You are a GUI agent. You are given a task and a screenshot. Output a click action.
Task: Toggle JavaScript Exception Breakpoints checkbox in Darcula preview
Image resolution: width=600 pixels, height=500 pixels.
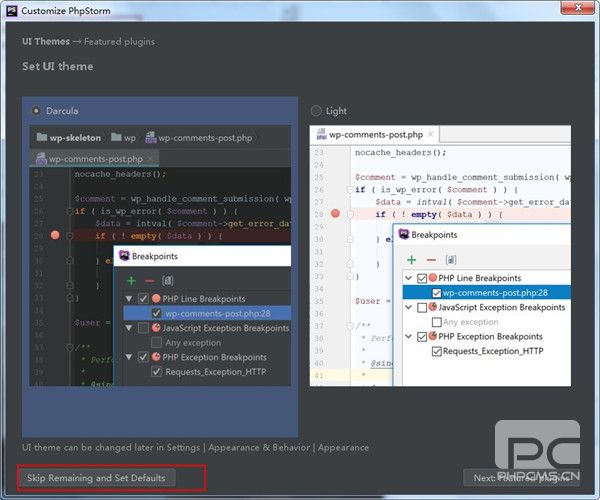click(x=143, y=328)
